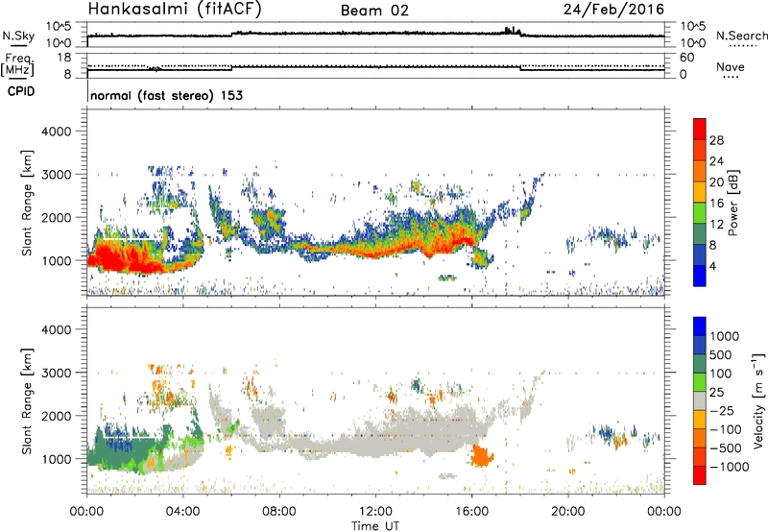768x532 pixels.
Task: Click the intense red power echo after midnight
Action: click(x=115, y=257)
